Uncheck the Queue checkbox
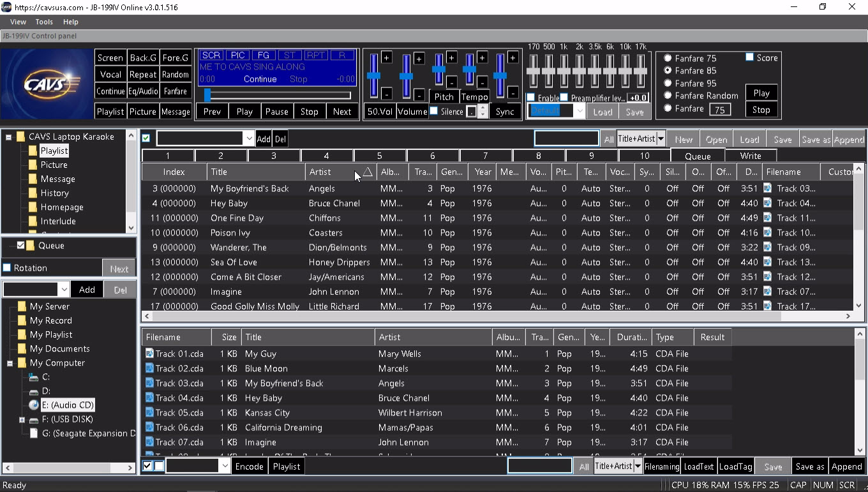The width and height of the screenshot is (868, 492). click(21, 245)
